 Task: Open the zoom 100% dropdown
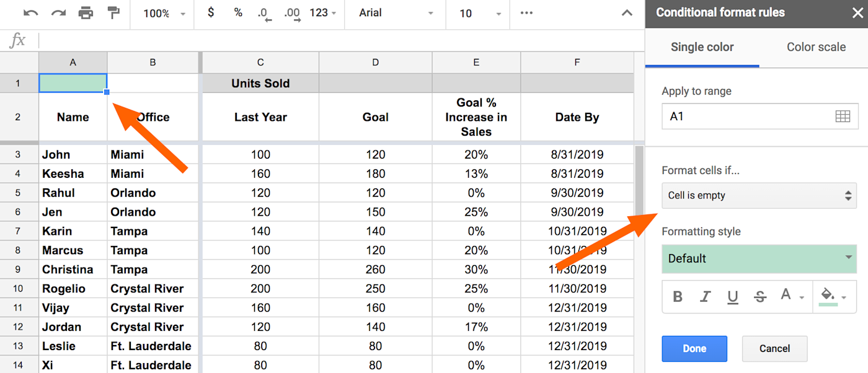161,13
